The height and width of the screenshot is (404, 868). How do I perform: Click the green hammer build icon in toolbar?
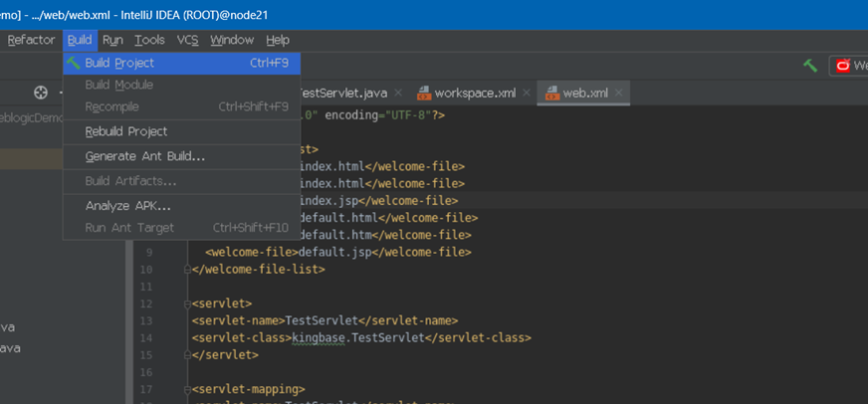(810, 66)
